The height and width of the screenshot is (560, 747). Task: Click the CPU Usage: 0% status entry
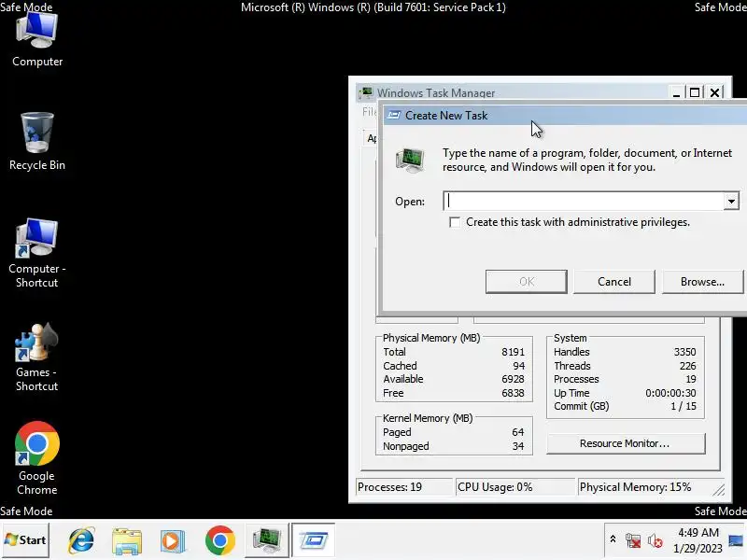point(515,487)
